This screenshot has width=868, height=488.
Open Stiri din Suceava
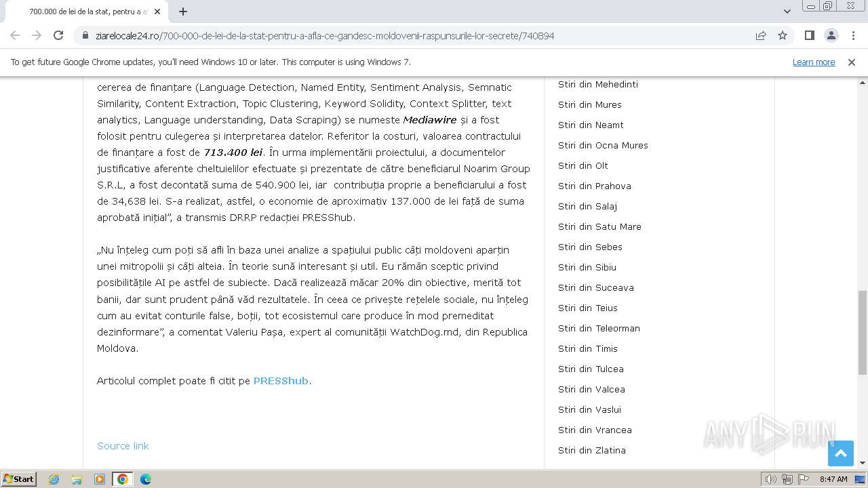coord(596,287)
